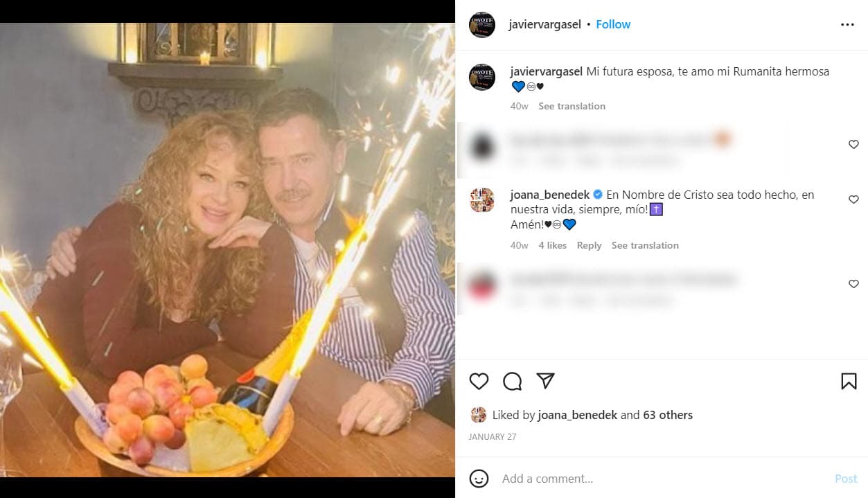The height and width of the screenshot is (498, 868).
Task: Open the emoji picker in the comment field
Action: 479,478
